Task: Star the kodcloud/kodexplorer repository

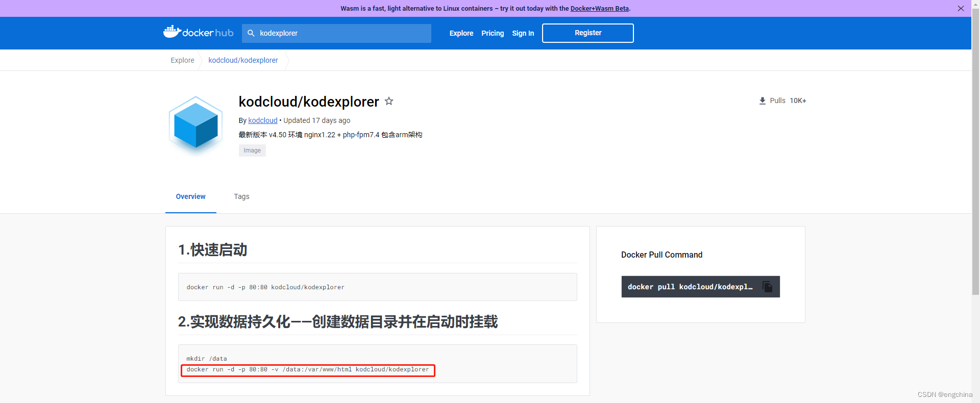Action: point(389,101)
